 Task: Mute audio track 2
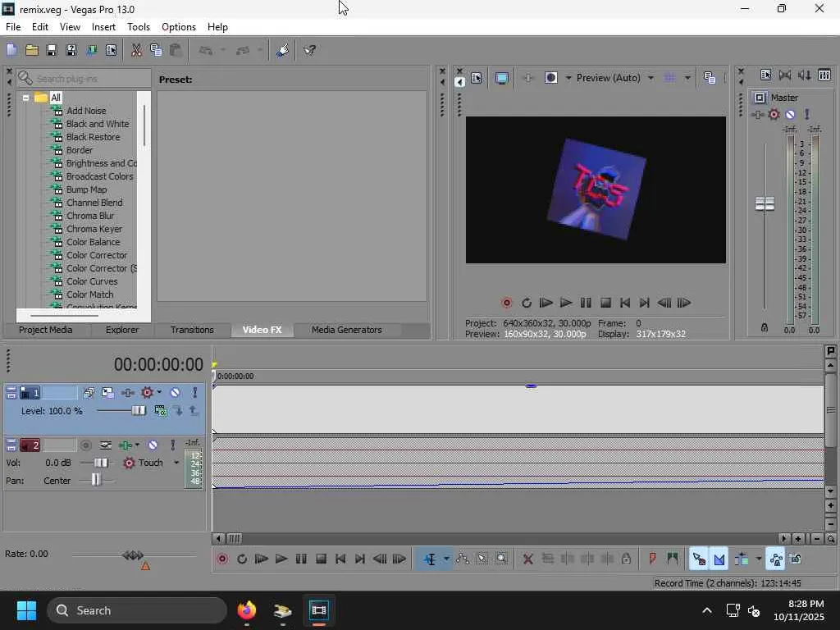click(153, 445)
